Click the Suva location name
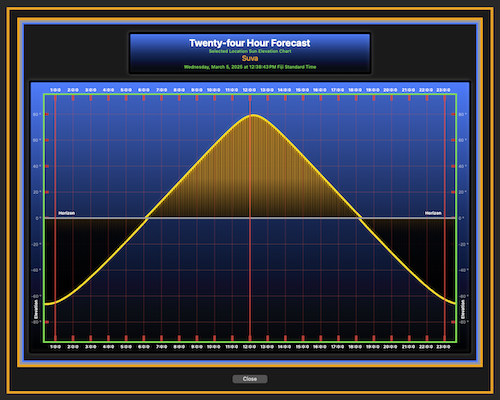This screenshot has height=400, width=500. [x=250, y=58]
